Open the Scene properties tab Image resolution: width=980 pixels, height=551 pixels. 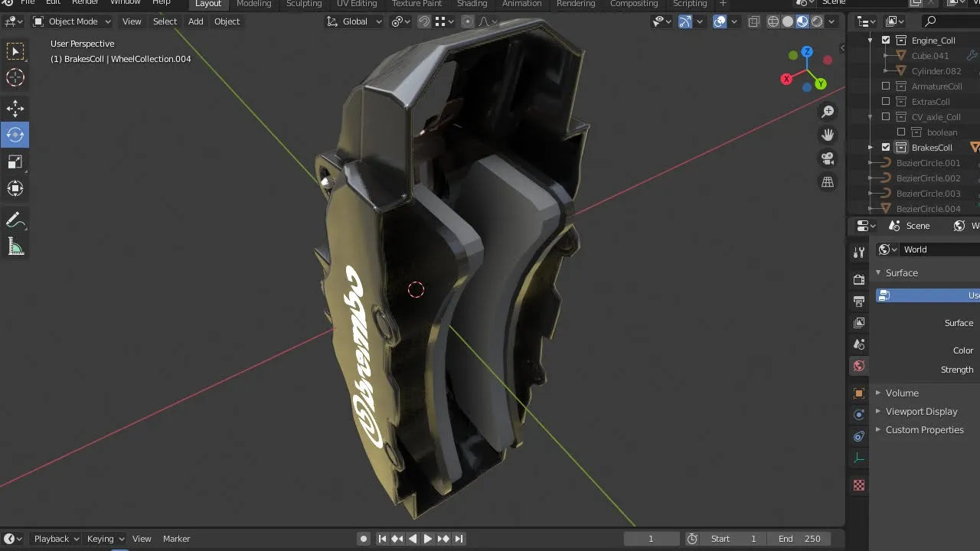point(859,344)
